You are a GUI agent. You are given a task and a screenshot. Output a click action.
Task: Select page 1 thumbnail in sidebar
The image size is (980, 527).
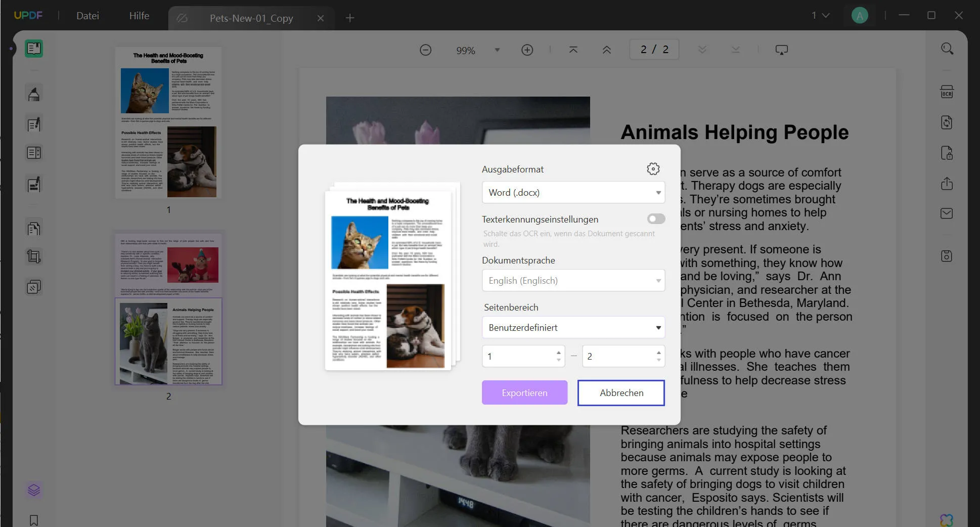168,122
